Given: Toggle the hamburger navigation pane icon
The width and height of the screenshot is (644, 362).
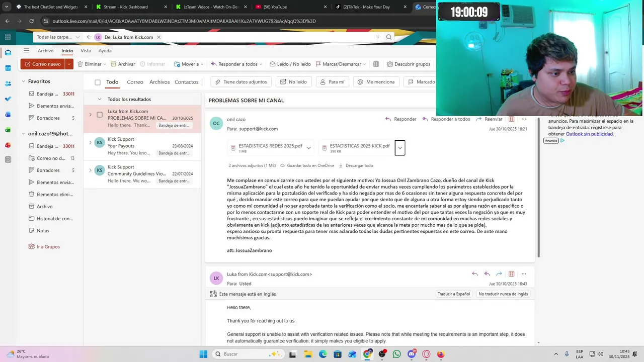Looking at the screenshot, I should point(26,51).
